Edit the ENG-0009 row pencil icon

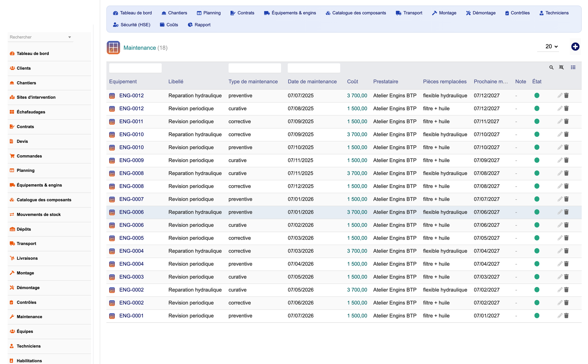(560, 160)
